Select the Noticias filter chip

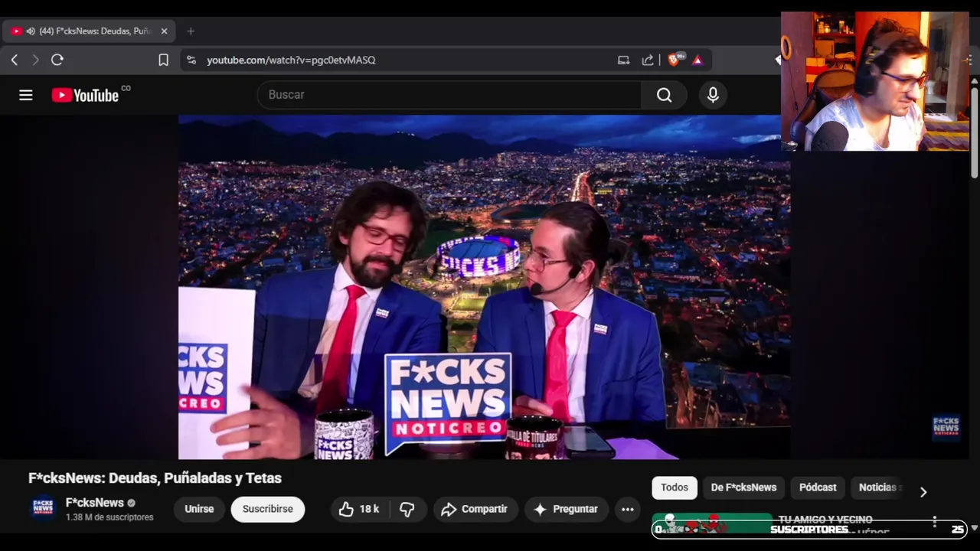(x=879, y=487)
